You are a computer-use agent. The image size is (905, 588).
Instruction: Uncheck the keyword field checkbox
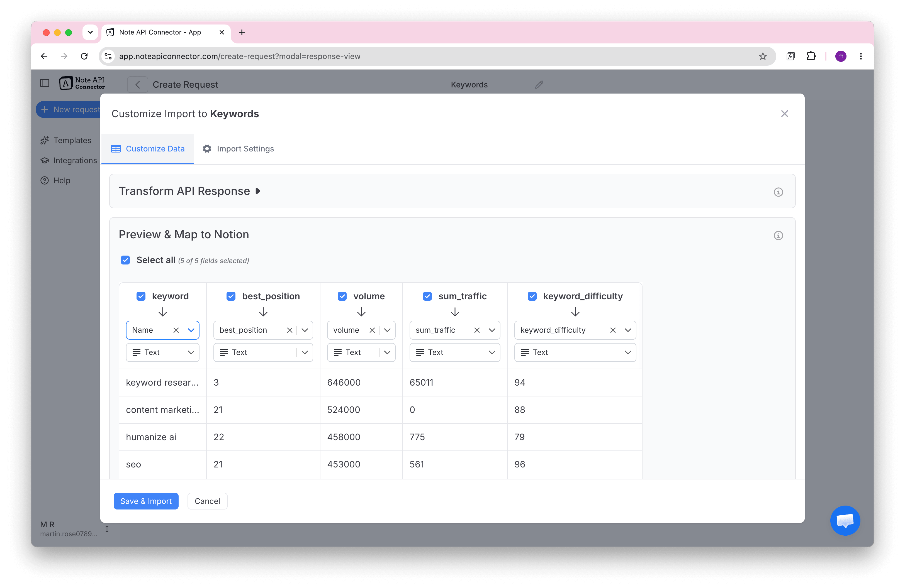[141, 296]
